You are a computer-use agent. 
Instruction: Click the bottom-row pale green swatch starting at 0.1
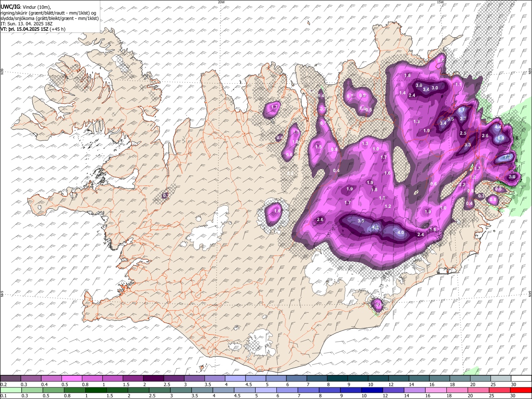tap(11, 390)
